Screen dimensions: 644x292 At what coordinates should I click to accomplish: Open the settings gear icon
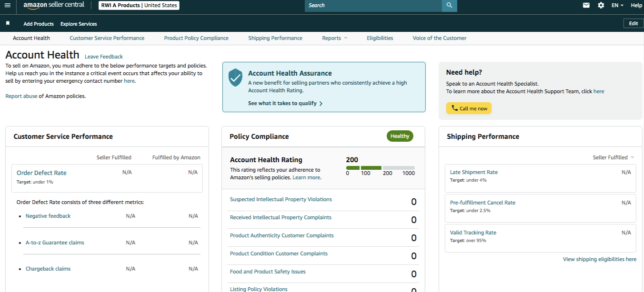[x=601, y=5]
